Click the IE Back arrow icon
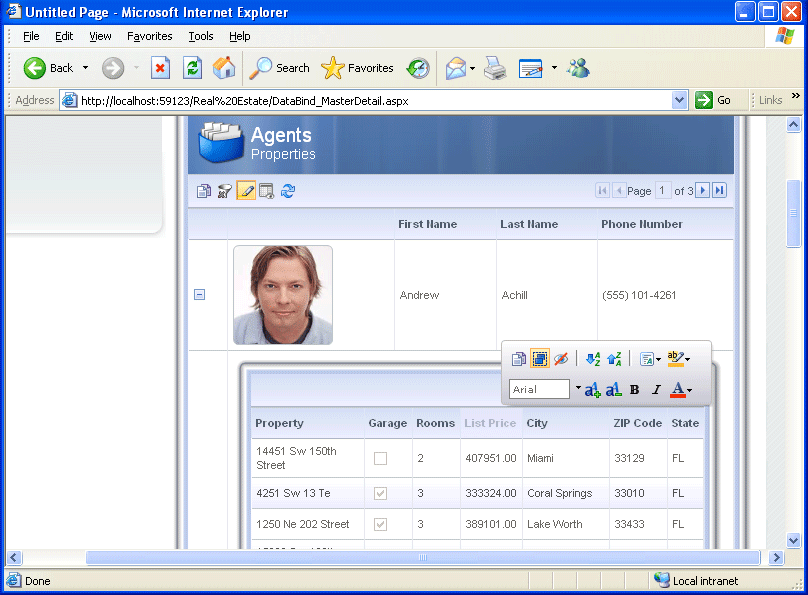This screenshot has height=595, width=808. 35,68
